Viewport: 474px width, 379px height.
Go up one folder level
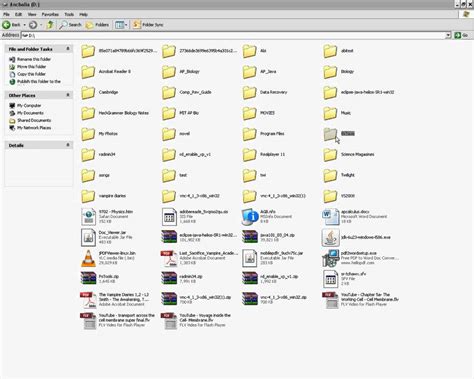(50, 25)
